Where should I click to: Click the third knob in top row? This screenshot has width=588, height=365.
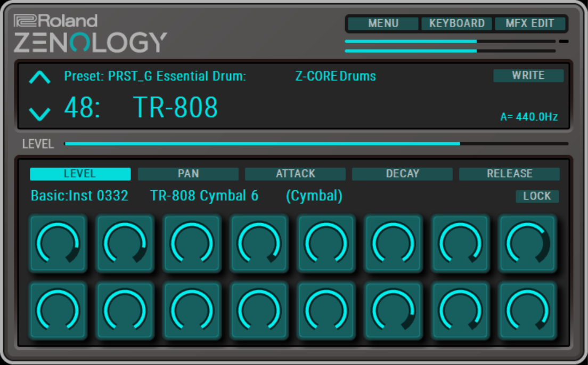[192, 243]
